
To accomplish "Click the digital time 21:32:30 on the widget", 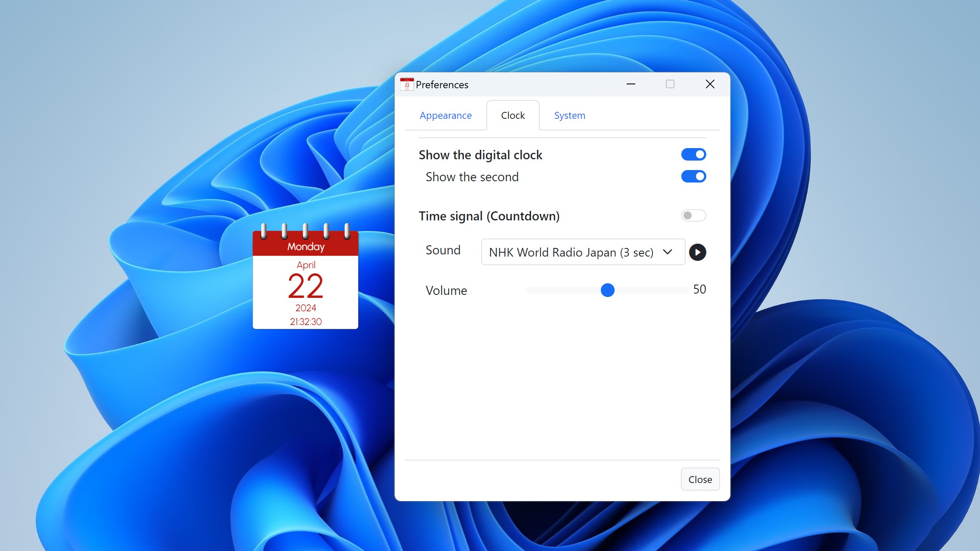I will tap(305, 321).
